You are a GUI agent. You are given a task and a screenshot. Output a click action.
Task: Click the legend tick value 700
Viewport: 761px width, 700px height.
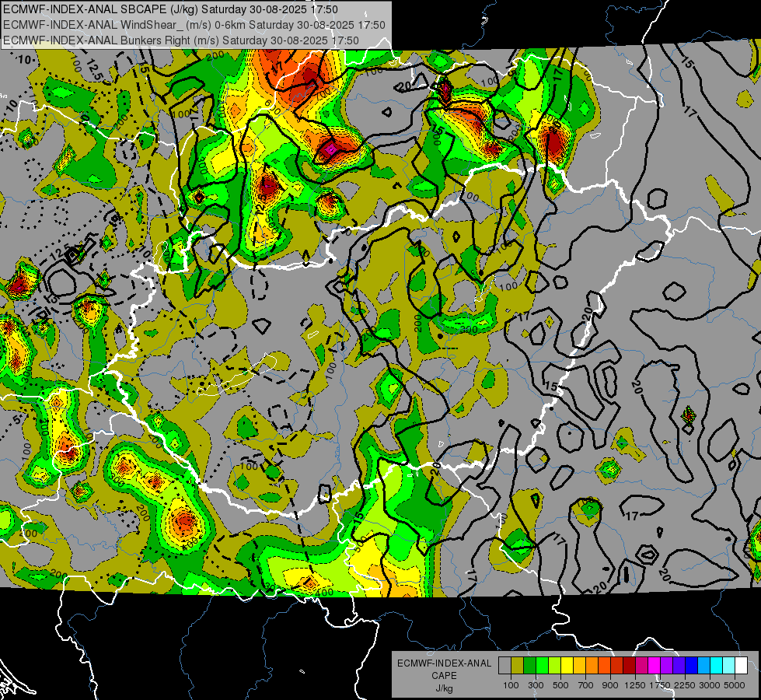pyautogui.click(x=586, y=685)
